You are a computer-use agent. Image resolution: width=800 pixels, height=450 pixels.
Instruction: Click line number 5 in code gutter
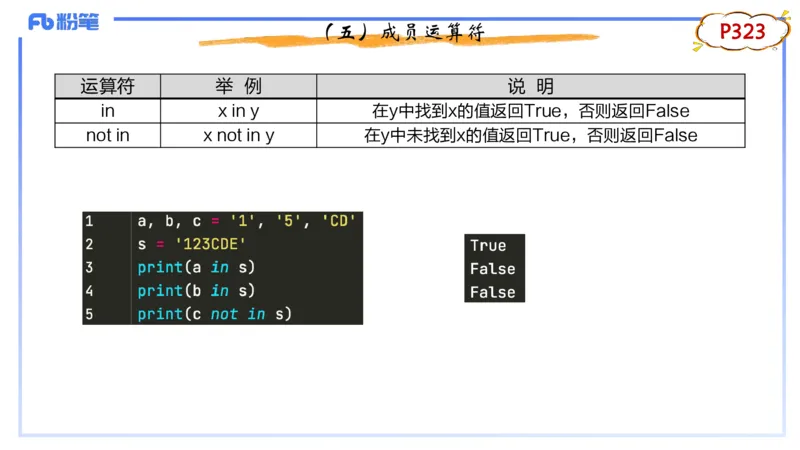pos(89,314)
